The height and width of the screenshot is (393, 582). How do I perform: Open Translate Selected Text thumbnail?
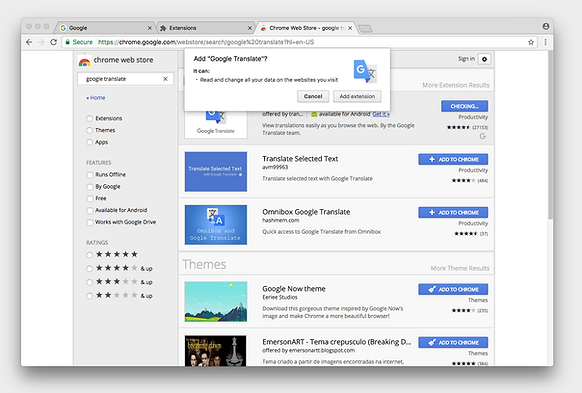[216, 171]
